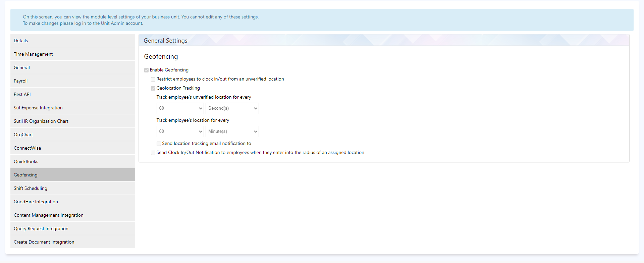Select Shift Scheduling in sidebar
Screen dimensions: 644x263
click(x=31, y=188)
